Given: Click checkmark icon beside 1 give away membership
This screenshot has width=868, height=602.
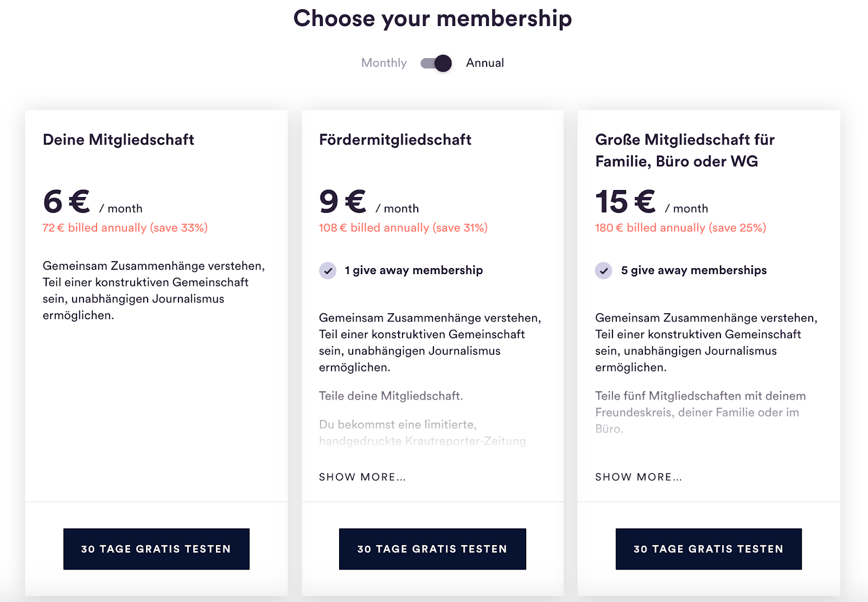Looking at the screenshot, I should click(328, 270).
